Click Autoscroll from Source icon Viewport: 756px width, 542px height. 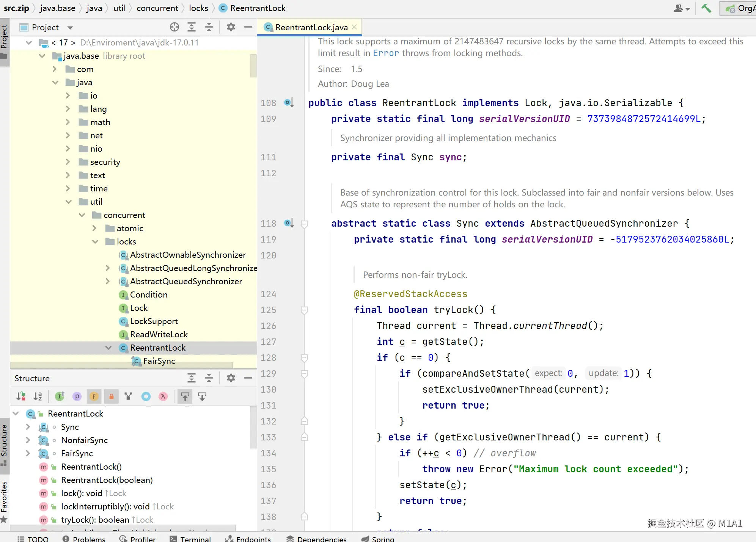(x=202, y=396)
